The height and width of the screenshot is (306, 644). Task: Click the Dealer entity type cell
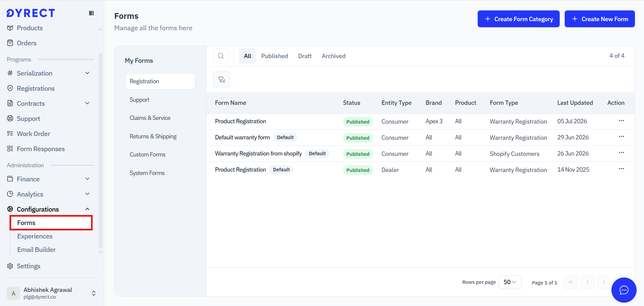390,170
